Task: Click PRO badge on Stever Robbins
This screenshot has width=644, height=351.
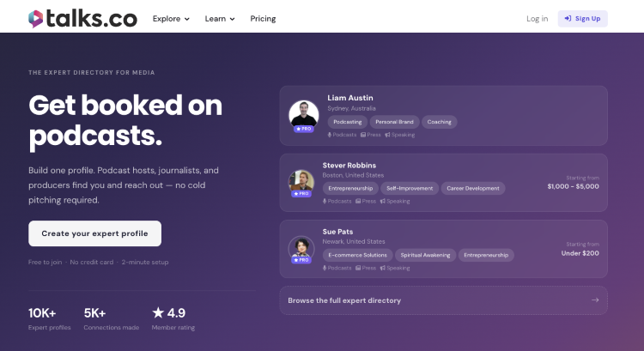Action: click(x=301, y=193)
